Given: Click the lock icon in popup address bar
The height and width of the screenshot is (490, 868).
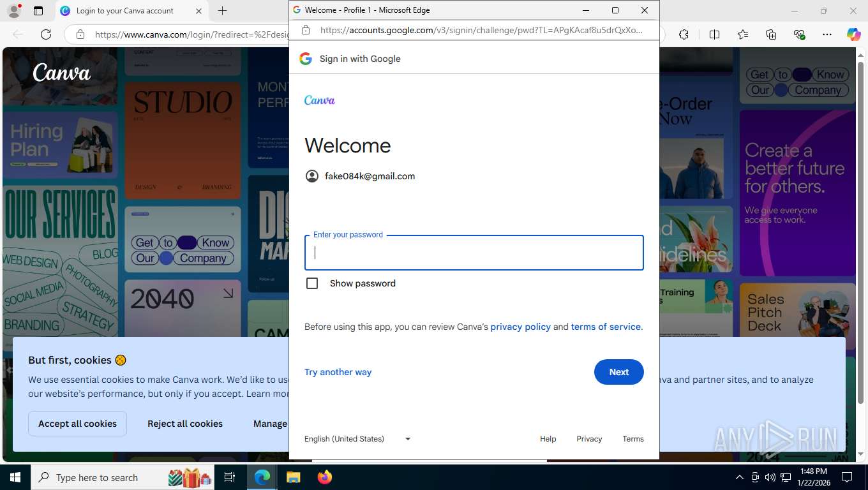Looking at the screenshot, I should (306, 30).
